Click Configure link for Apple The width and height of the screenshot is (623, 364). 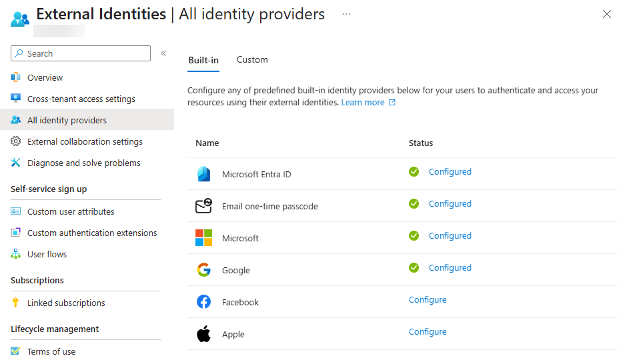pos(428,332)
